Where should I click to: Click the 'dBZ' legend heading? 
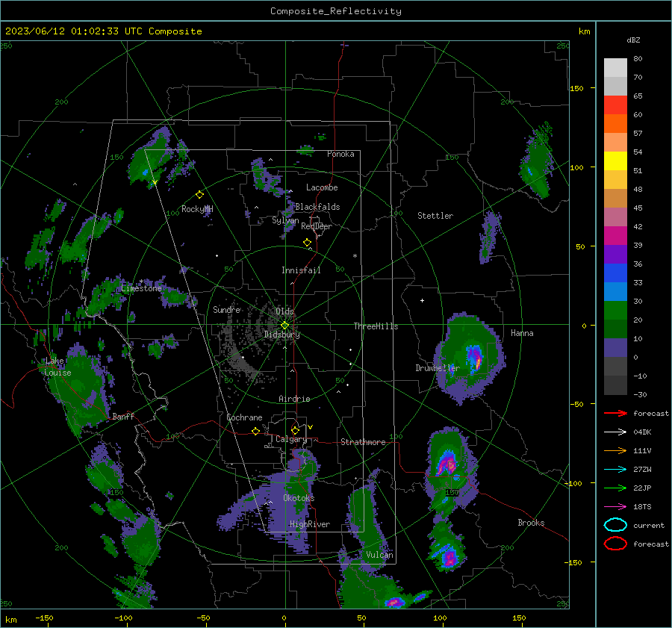coord(633,40)
